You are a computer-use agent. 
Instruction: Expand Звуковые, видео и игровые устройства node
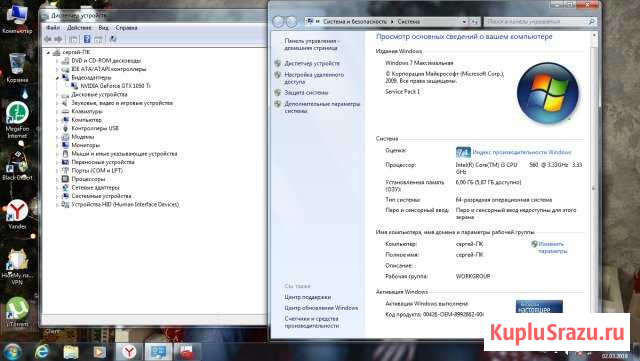pos(57,103)
